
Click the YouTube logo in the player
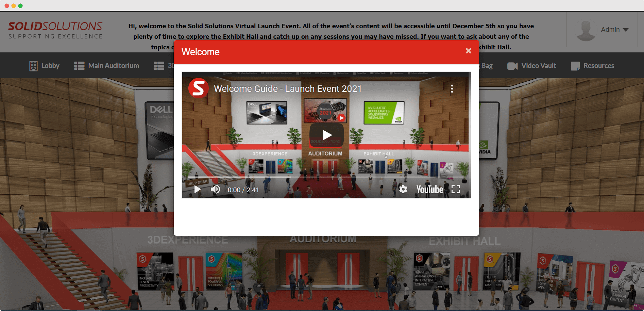pyautogui.click(x=429, y=190)
